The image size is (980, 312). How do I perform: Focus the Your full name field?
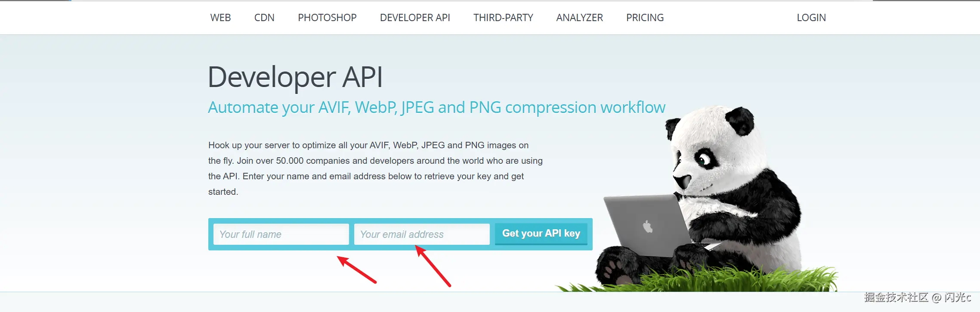point(281,234)
